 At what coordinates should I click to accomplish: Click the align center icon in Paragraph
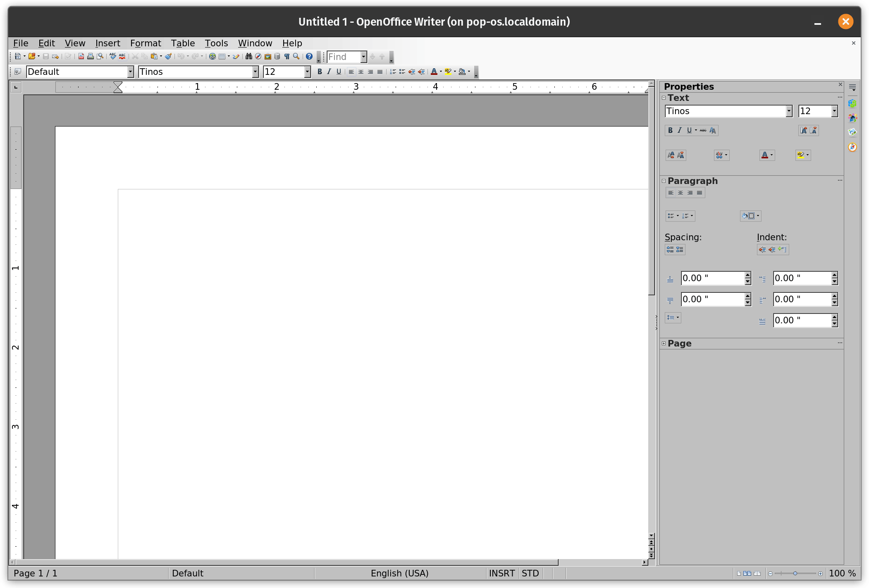pos(680,192)
